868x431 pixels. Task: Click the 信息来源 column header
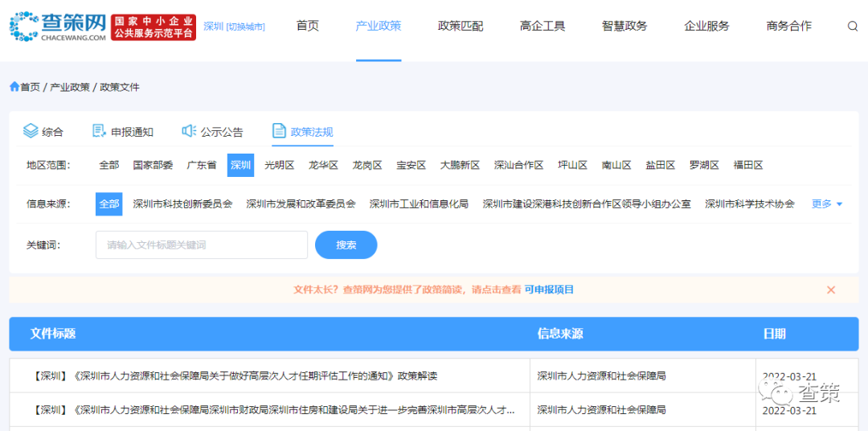[560, 334]
